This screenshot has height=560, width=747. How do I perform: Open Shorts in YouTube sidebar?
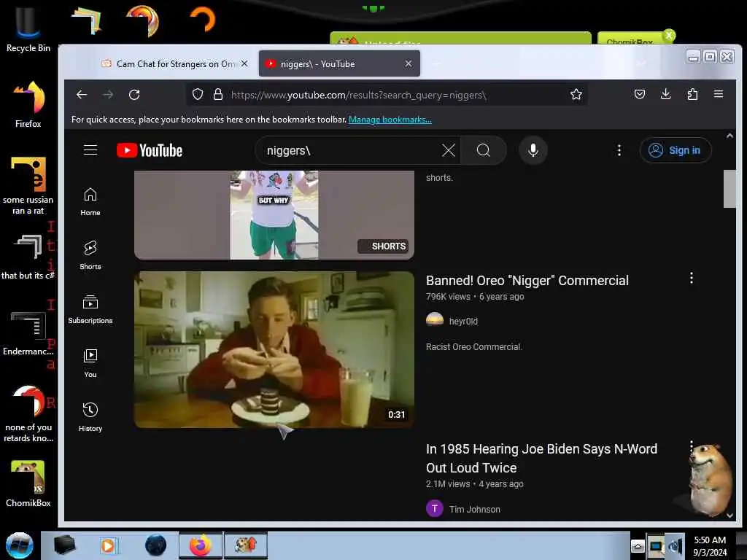point(90,255)
